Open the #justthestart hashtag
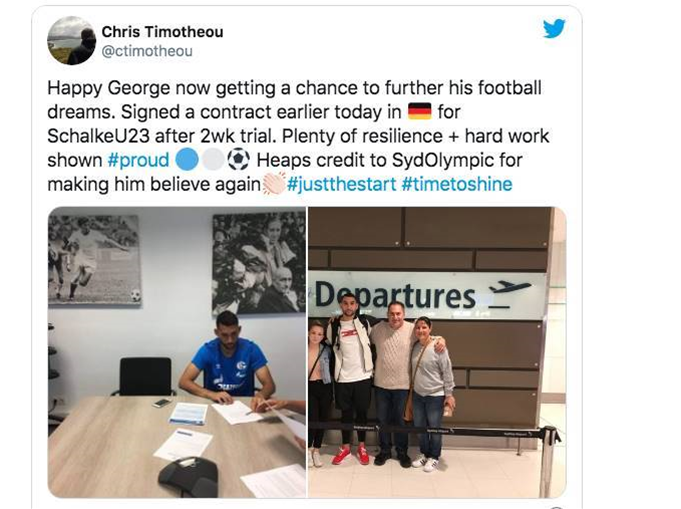Image resolution: width=681 pixels, height=509 pixels. 341,184
